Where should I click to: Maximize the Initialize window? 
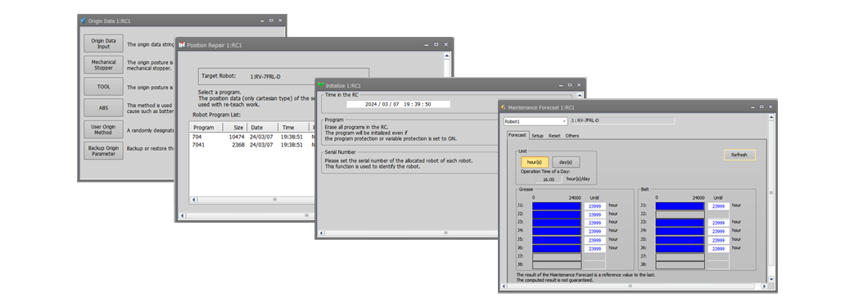click(x=570, y=85)
